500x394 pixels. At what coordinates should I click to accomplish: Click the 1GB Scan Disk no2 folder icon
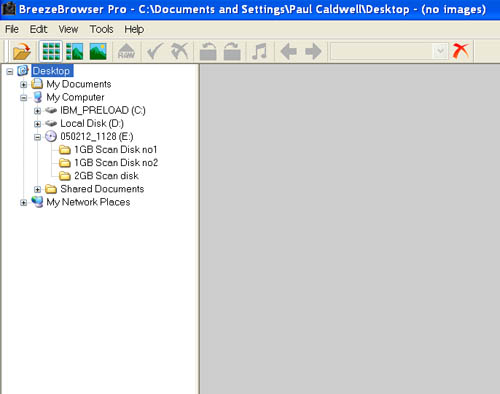(65, 163)
